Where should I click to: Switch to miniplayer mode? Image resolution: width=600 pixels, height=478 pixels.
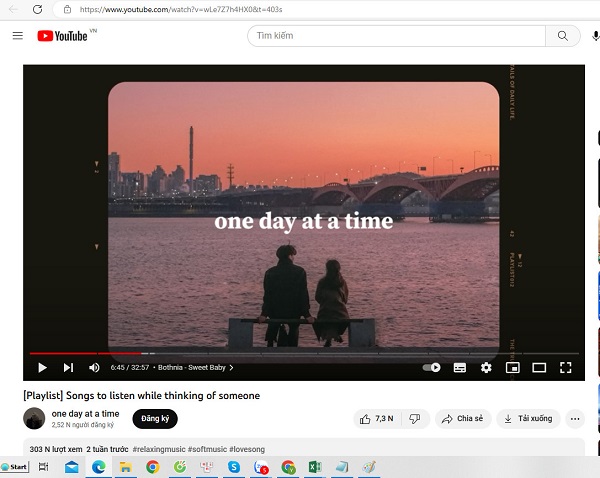(x=512, y=368)
